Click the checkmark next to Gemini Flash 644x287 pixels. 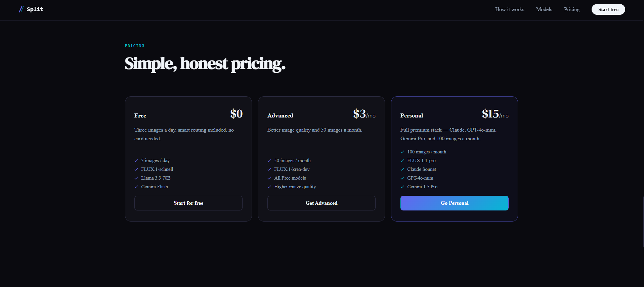point(136,187)
